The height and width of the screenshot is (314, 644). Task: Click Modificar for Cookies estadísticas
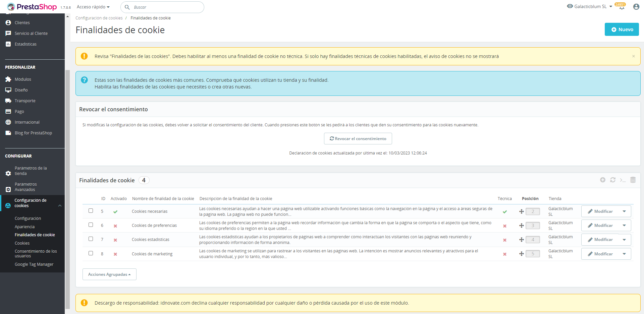coord(600,240)
